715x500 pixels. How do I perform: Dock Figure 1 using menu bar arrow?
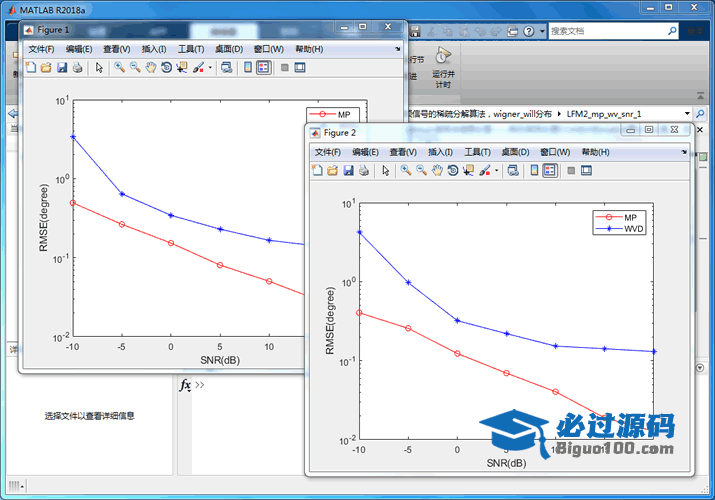(x=398, y=49)
